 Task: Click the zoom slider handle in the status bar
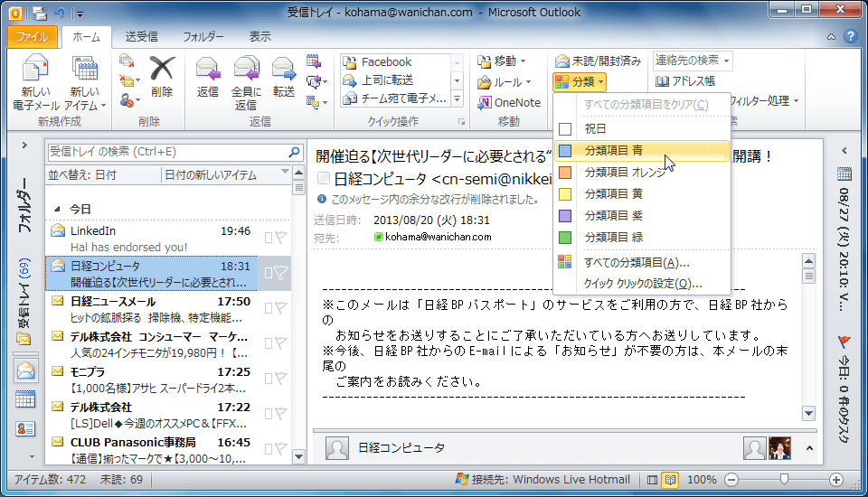pyautogui.click(x=784, y=480)
